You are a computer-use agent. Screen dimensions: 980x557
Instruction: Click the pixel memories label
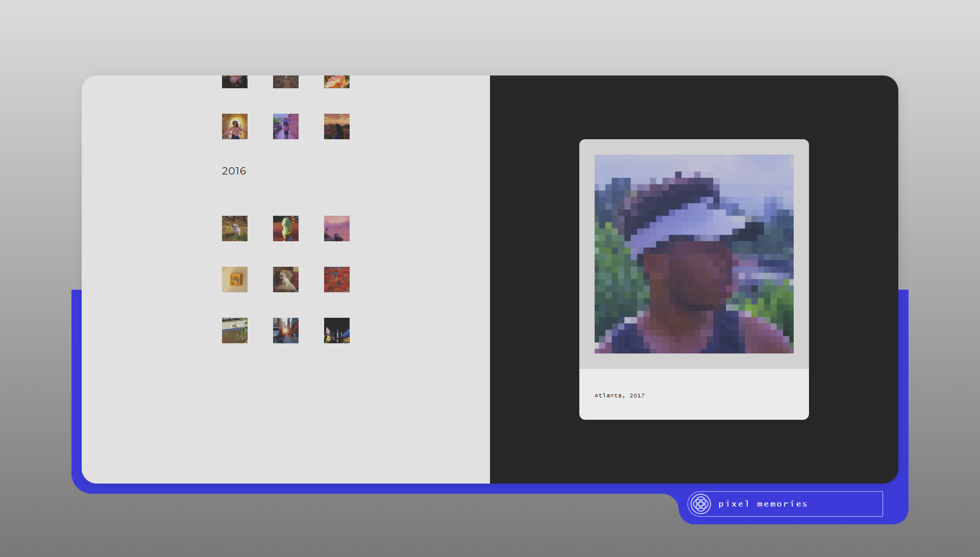click(x=763, y=504)
